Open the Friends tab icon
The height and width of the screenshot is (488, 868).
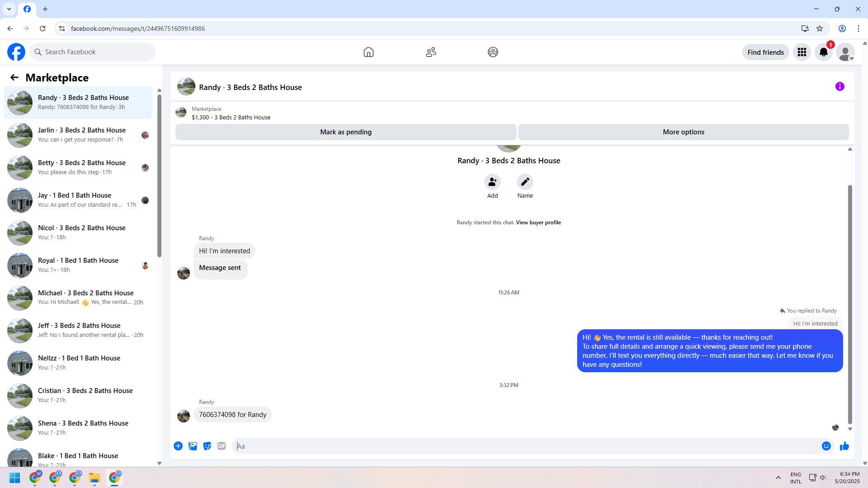tap(431, 52)
